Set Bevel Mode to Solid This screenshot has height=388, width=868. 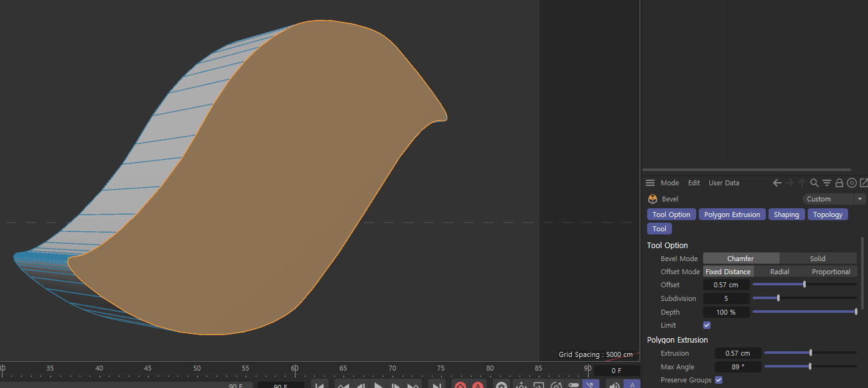(818, 259)
